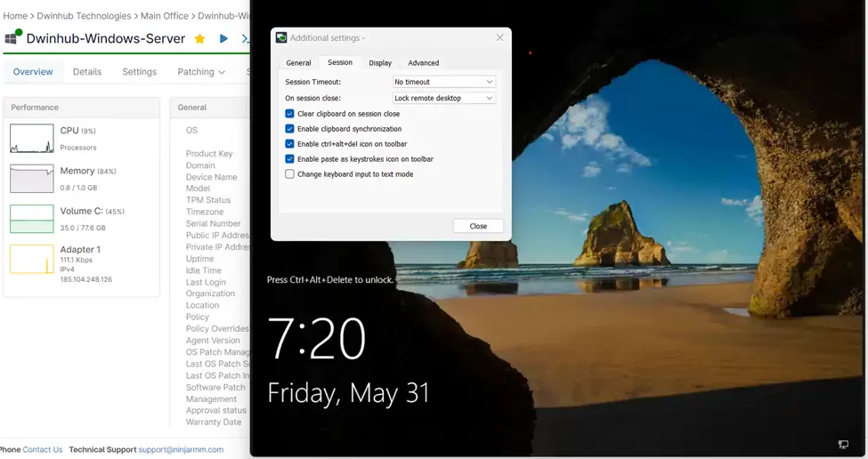Toggle Clear clipboard on session close

[289, 113]
